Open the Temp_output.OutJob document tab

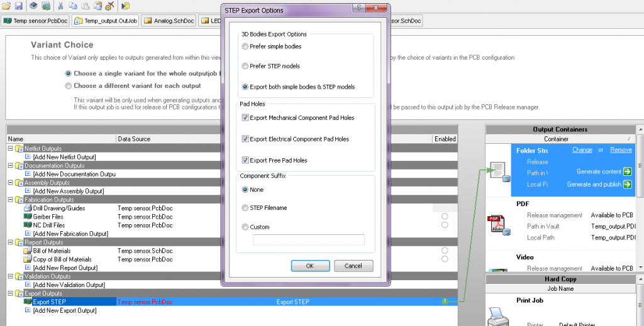click(x=106, y=21)
